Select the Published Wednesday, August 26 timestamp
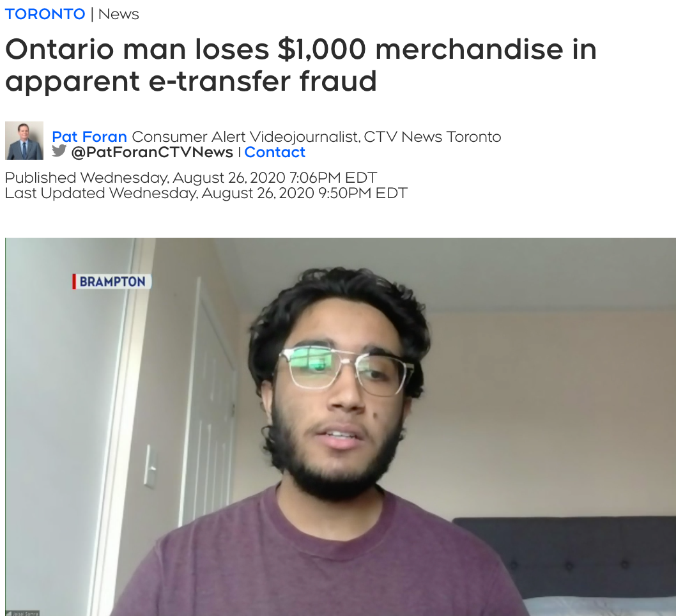Image resolution: width=676 pixels, height=616 pixels. click(x=191, y=178)
